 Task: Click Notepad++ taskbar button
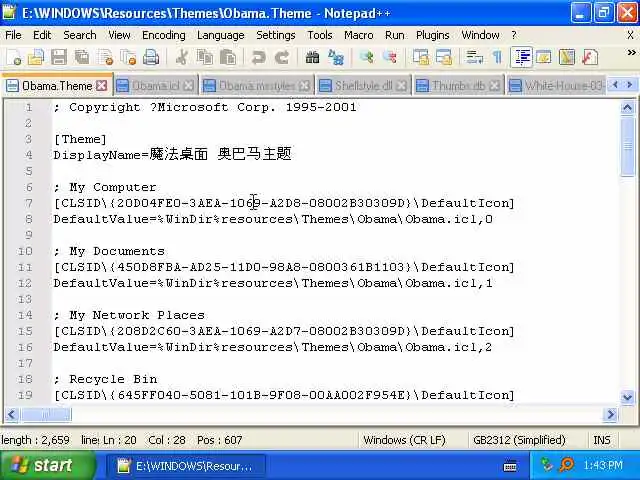click(186, 465)
